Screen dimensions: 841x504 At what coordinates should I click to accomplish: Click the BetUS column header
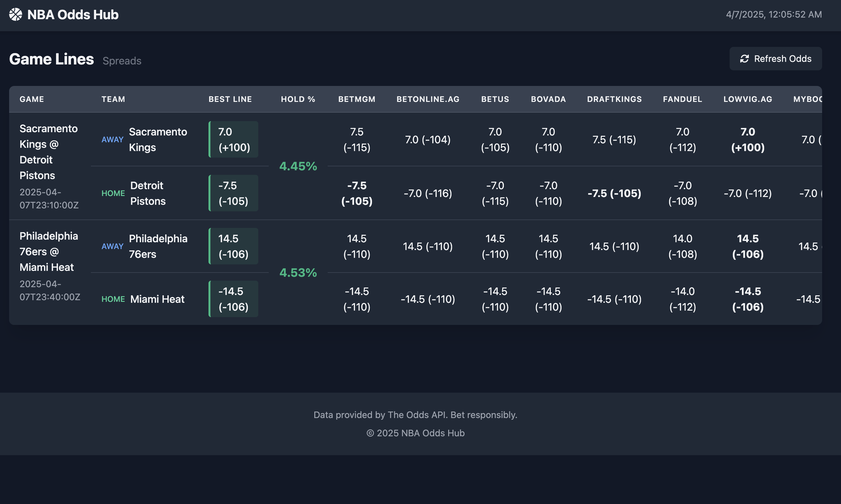point(495,99)
